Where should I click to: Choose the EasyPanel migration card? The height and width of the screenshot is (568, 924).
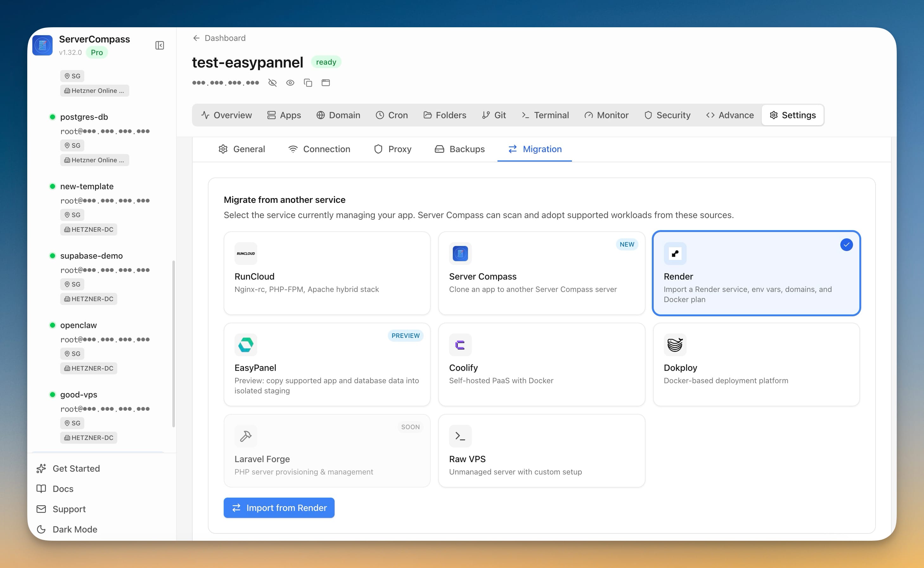pos(327,365)
